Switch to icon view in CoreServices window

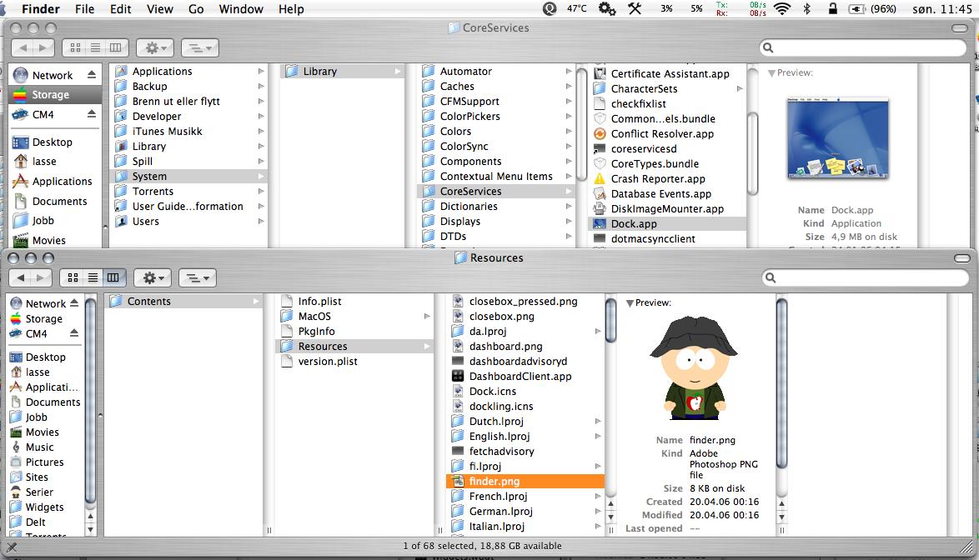pyautogui.click(x=76, y=47)
